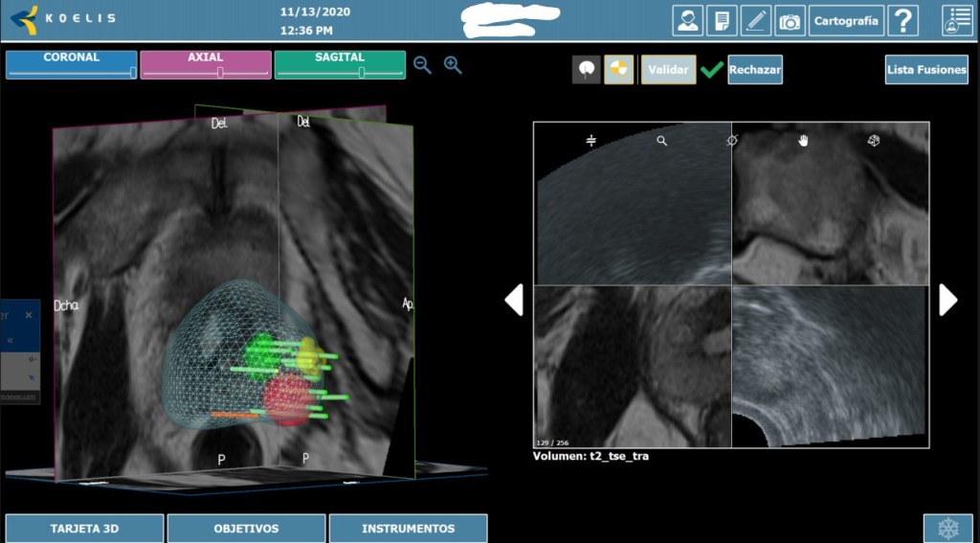This screenshot has height=543, width=980.
Task: Open help via question mark icon
Action: pyautogui.click(x=902, y=20)
